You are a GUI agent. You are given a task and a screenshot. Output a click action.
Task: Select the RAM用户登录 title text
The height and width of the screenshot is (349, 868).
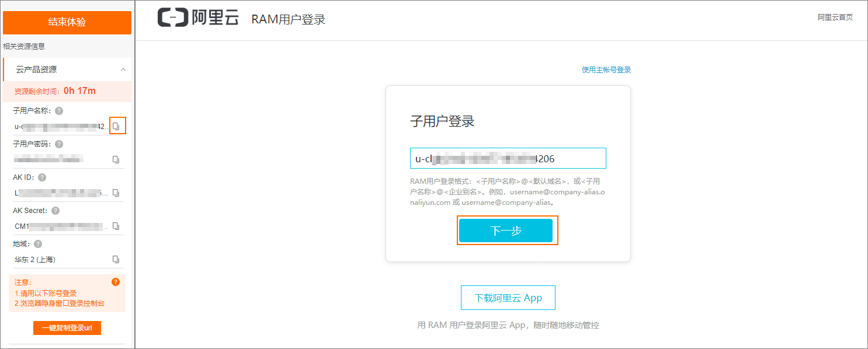288,19
